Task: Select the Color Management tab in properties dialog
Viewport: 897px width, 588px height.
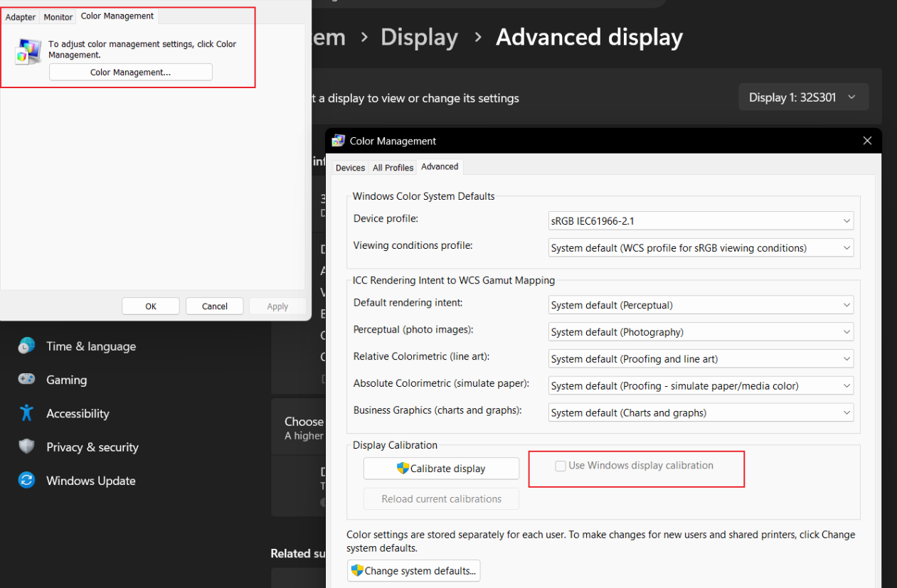Action: pyautogui.click(x=117, y=16)
